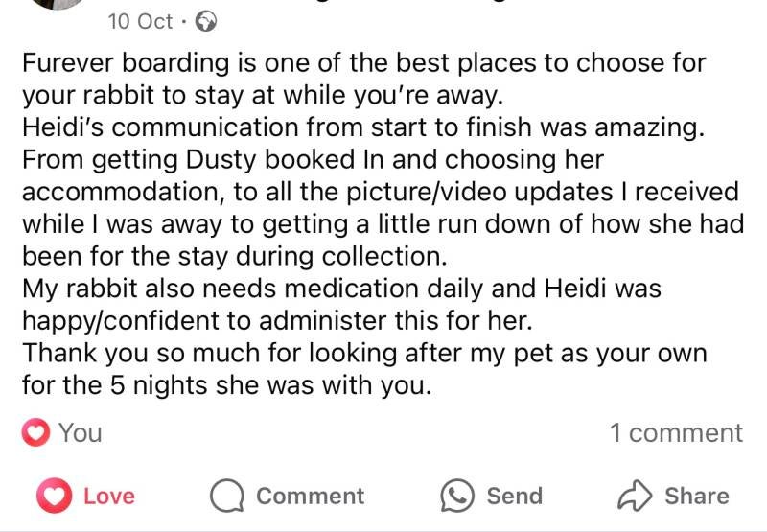Screen dimensions: 767x532
Task: Toggle the Love reaction text label
Action: click(108, 496)
